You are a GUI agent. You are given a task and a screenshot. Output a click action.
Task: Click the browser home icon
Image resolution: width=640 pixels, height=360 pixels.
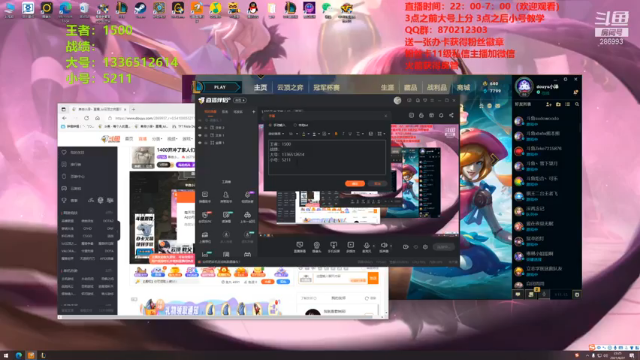(97, 118)
